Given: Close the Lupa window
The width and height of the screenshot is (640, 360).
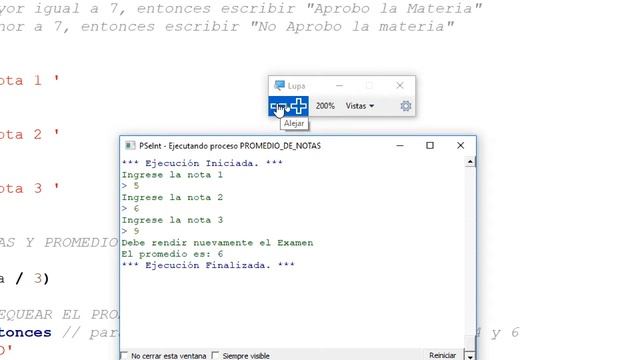Looking at the screenshot, I should click(x=400, y=85).
